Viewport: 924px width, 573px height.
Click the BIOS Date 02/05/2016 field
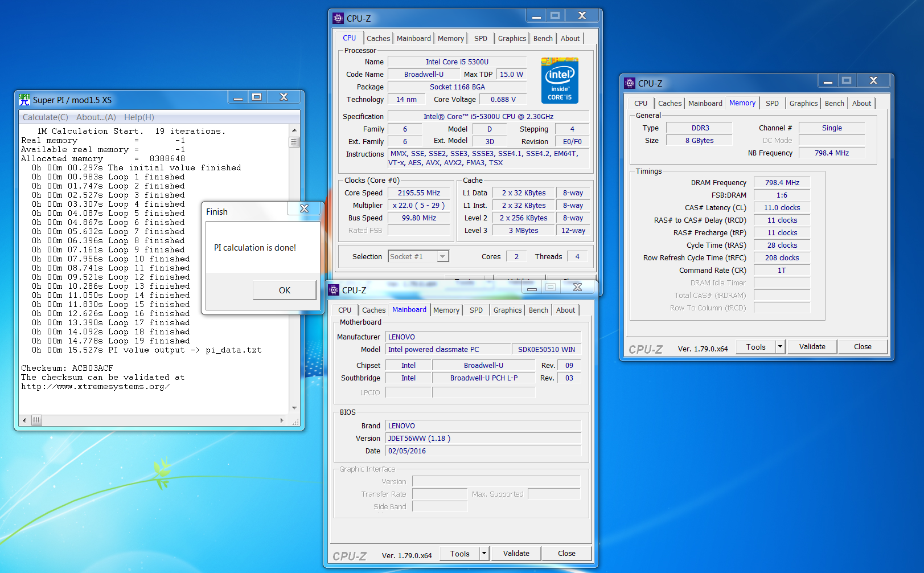(x=483, y=451)
